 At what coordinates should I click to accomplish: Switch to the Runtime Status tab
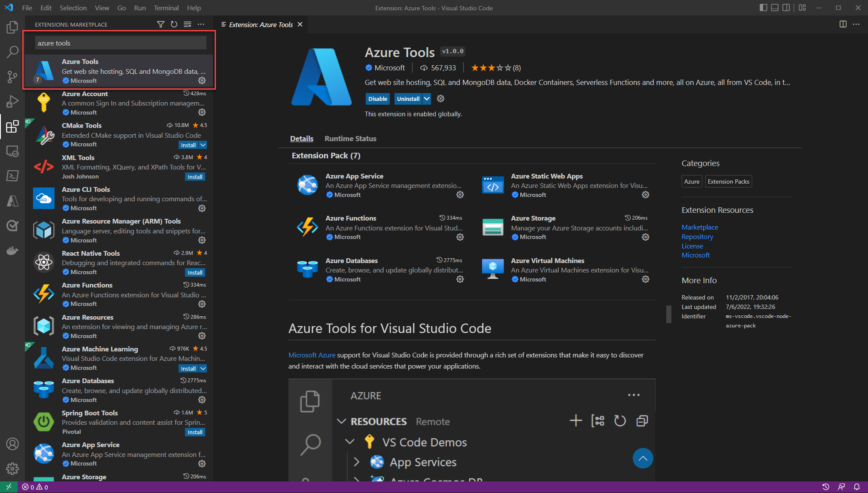point(350,138)
